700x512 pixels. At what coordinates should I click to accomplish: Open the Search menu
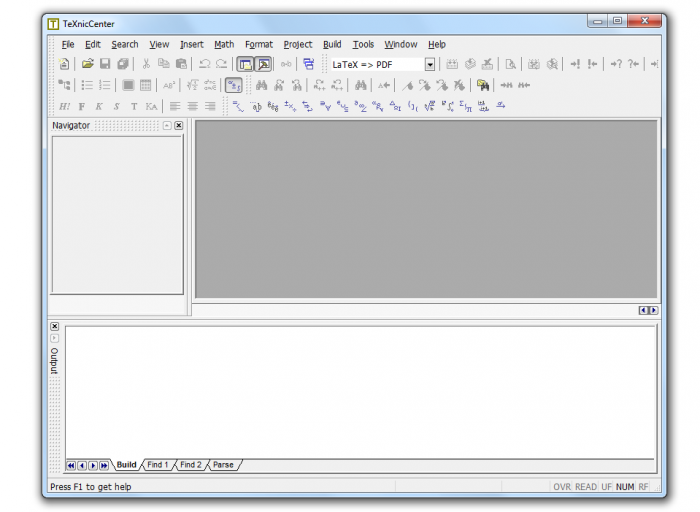point(125,44)
